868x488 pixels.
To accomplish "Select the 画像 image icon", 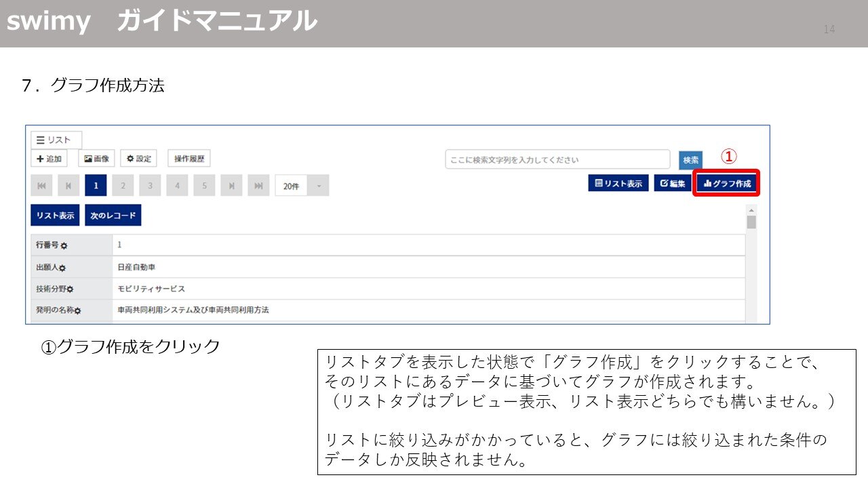I will pos(89,159).
